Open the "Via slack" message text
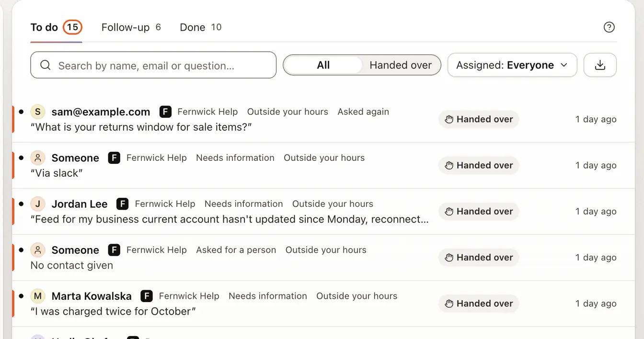The width and height of the screenshot is (644, 339). [57, 173]
